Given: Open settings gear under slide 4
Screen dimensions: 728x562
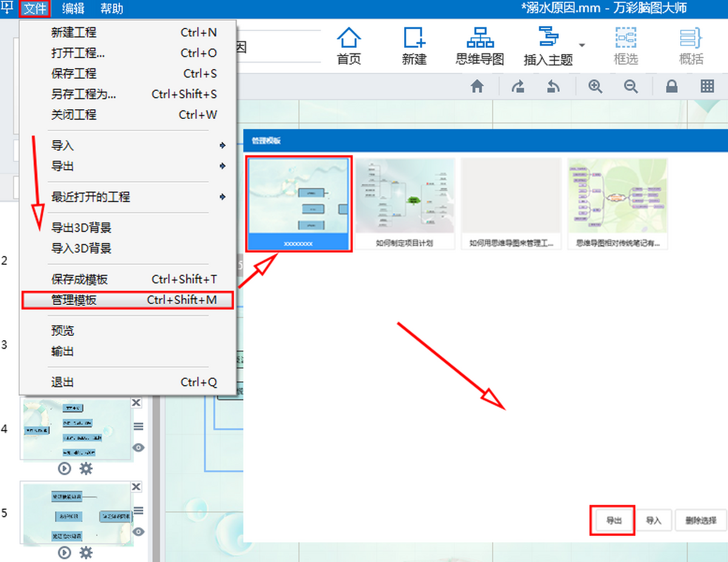Looking at the screenshot, I should click(x=86, y=469).
